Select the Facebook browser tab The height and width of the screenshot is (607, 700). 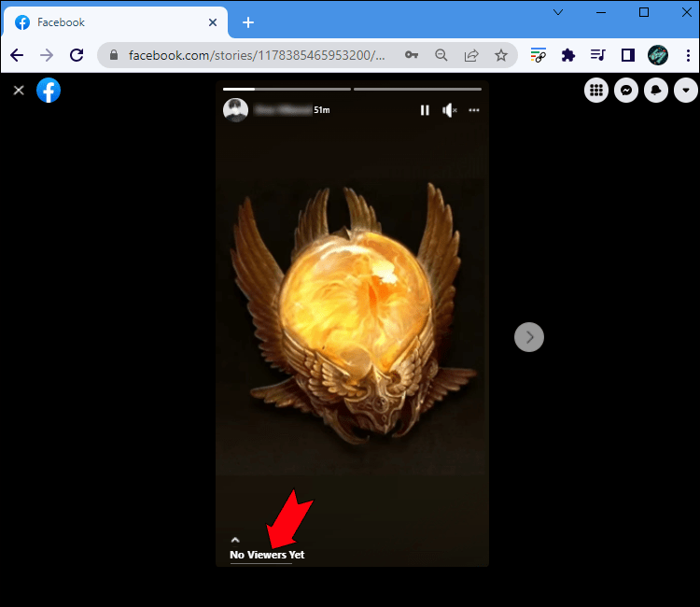(x=112, y=22)
